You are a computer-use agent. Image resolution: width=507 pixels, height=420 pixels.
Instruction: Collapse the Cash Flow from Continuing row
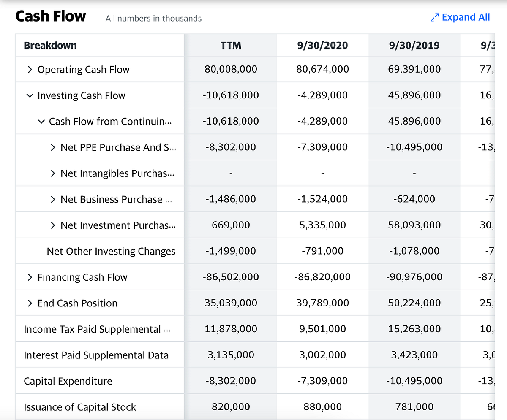click(x=41, y=121)
